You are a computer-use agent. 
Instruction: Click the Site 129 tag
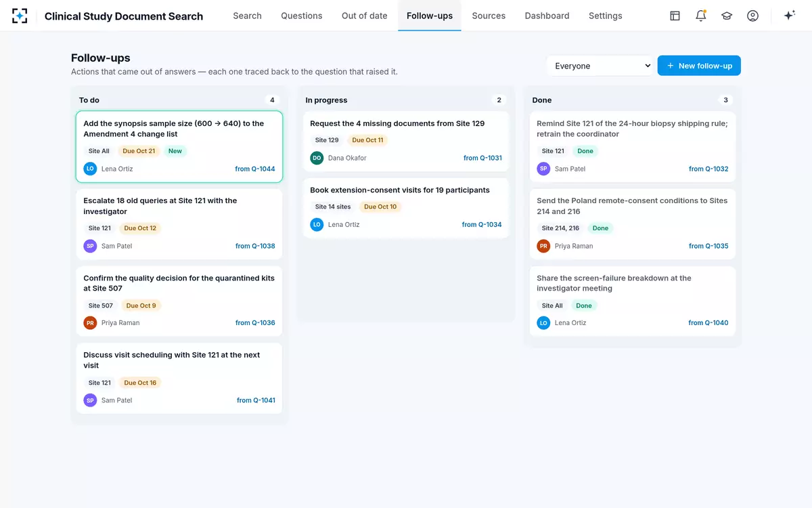[327, 140]
